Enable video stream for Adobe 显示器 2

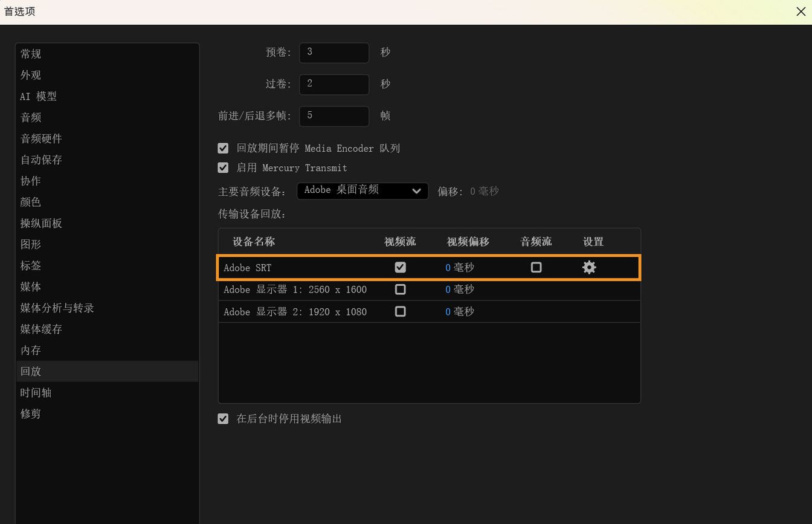400,311
